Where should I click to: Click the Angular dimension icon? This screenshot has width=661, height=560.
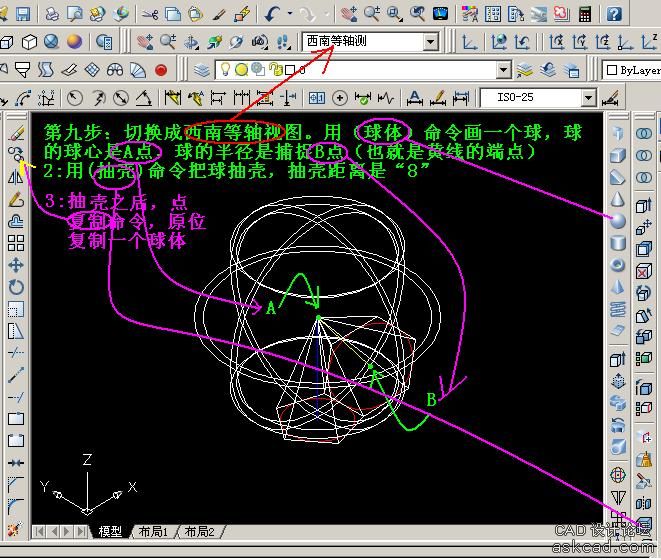point(144,98)
